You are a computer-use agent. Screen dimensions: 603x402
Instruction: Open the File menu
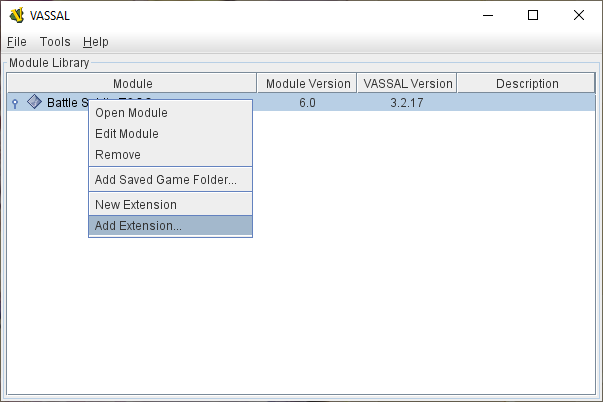17,42
